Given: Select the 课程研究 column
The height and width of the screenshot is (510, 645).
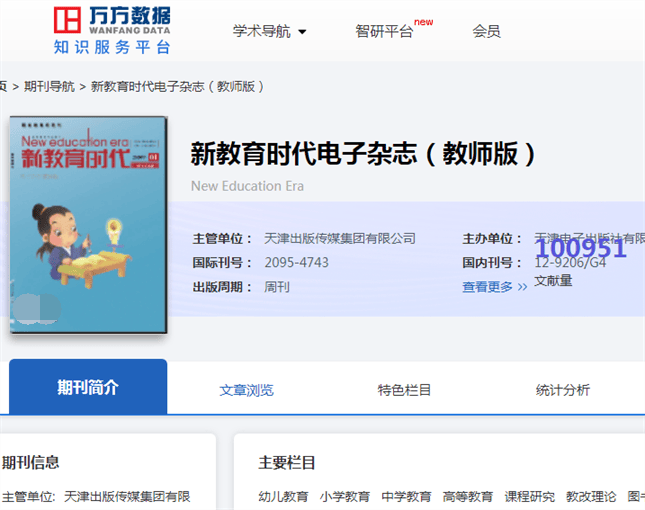Looking at the screenshot, I should pos(529,496).
